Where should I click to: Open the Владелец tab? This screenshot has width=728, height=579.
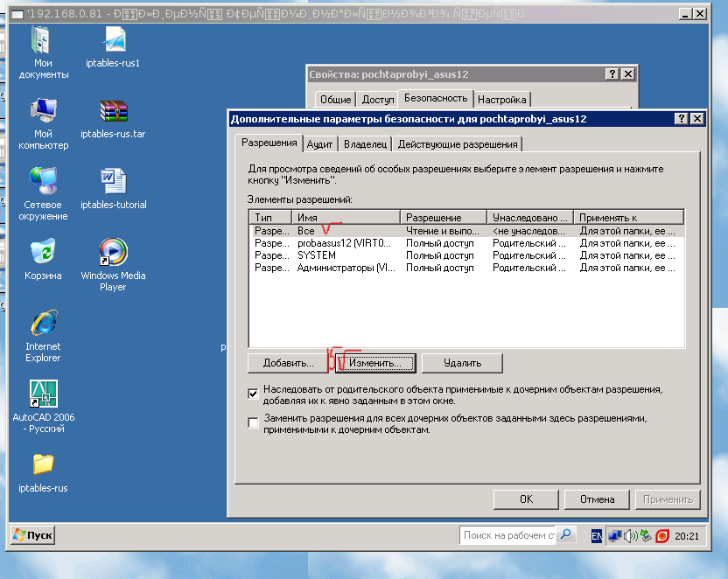(x=365, y=144)
